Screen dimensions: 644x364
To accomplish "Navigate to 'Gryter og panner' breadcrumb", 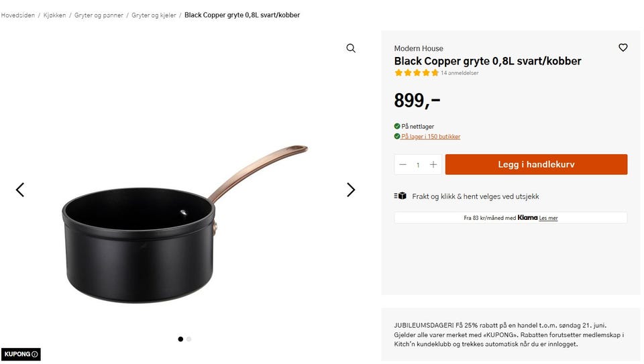I will pos(99,15).
